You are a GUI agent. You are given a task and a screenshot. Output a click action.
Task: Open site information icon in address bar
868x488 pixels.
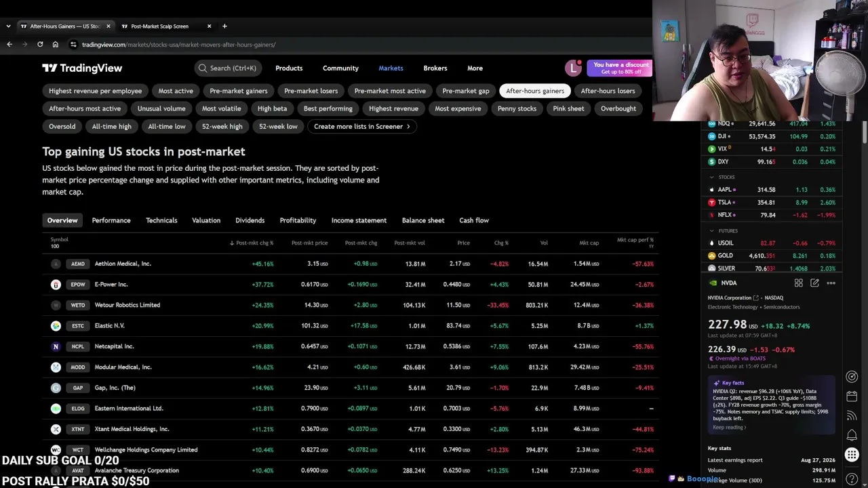(x=73, y=45)
